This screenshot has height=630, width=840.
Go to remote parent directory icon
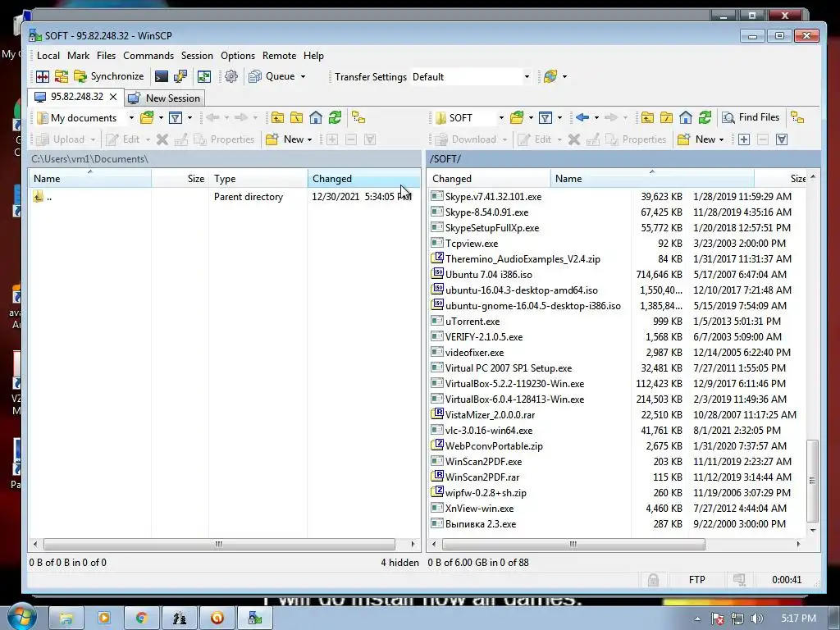point(647,118)
